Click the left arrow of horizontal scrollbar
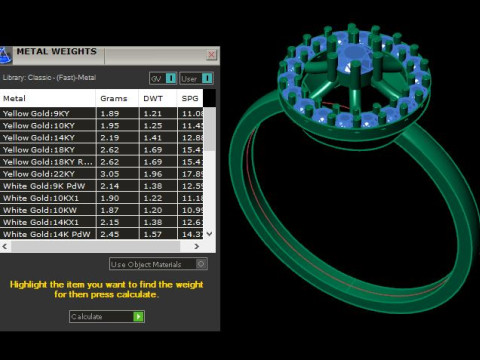This screenshot has height=360, width=480. tap(5, 246)
